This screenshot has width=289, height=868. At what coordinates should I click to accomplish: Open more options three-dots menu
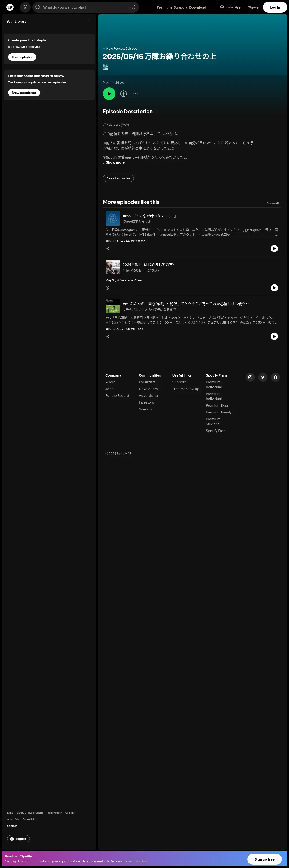pos(135,94)
